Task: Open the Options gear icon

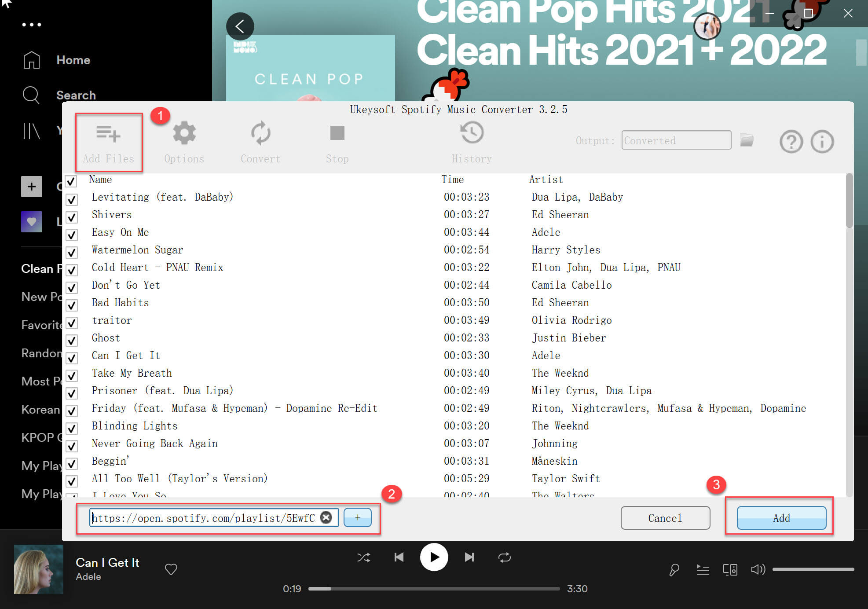Action: 184,133
